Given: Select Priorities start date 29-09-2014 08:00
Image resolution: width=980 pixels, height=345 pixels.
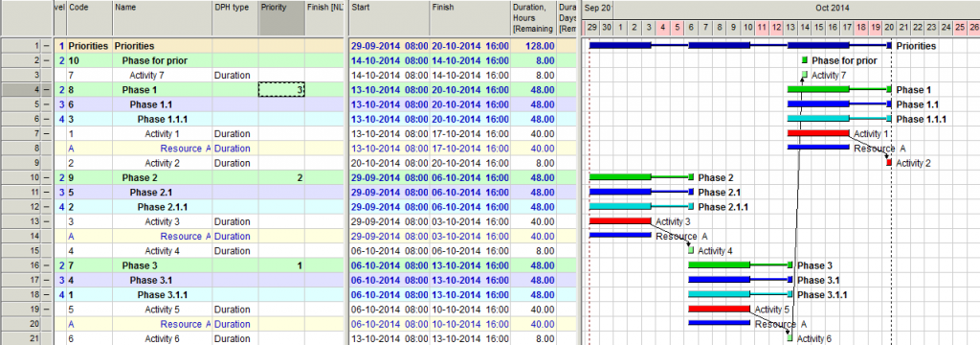Looking at the screenshot, I should (389, 46).
